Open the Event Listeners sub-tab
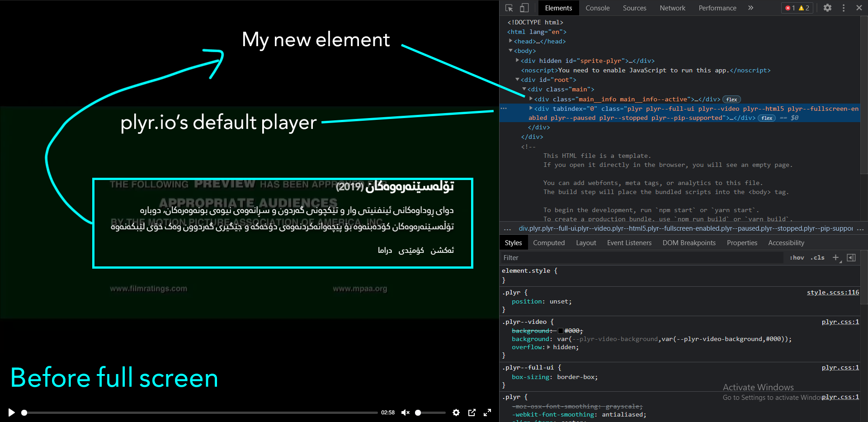The width and height of the screenshot is (868, 422). [x=629, y=243]
